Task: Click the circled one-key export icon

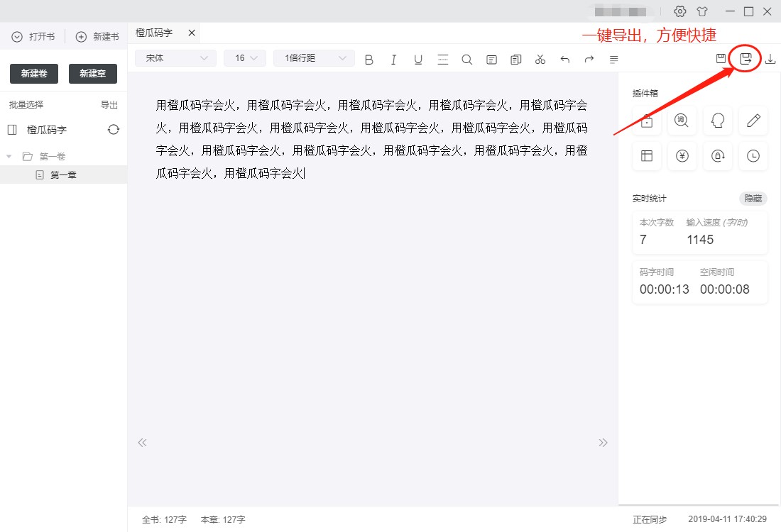Action: [x=745, y=59]
